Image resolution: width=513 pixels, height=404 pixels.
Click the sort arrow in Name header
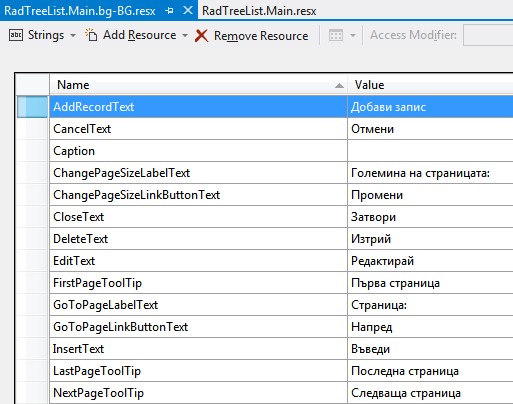(339, 86)
